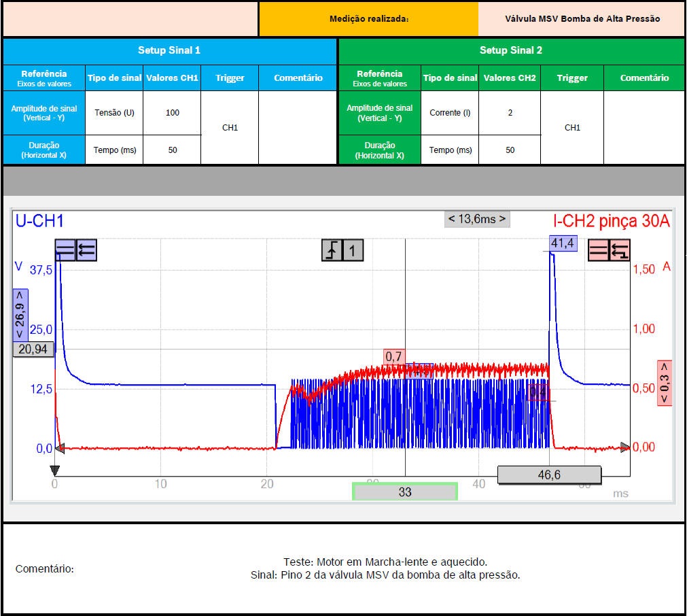Click the pink CH2 step-arrow icon
687x616 pixels.
tap(619, 250)
